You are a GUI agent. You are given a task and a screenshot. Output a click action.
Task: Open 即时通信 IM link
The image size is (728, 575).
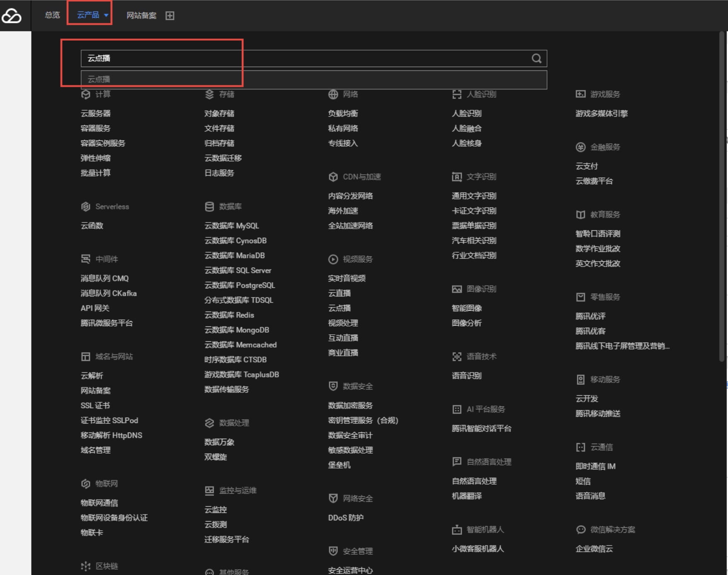point(595,466)
